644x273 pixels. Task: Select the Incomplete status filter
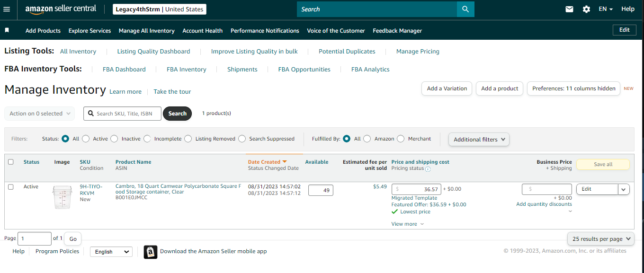147,139
